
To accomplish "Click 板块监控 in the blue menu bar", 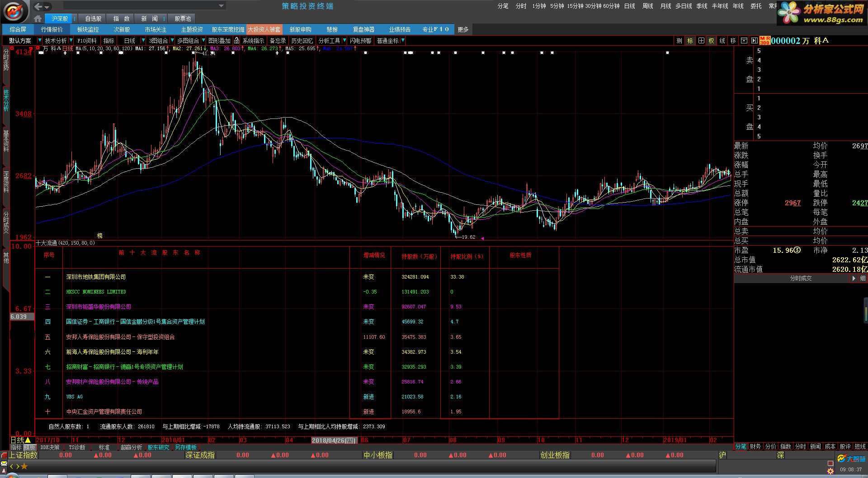I will (88, 29).
